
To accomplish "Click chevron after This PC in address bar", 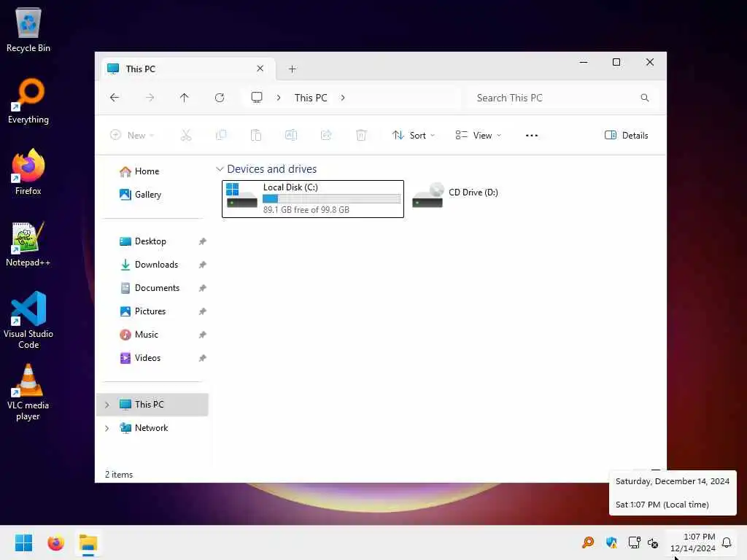I will [x=343, y=98].
